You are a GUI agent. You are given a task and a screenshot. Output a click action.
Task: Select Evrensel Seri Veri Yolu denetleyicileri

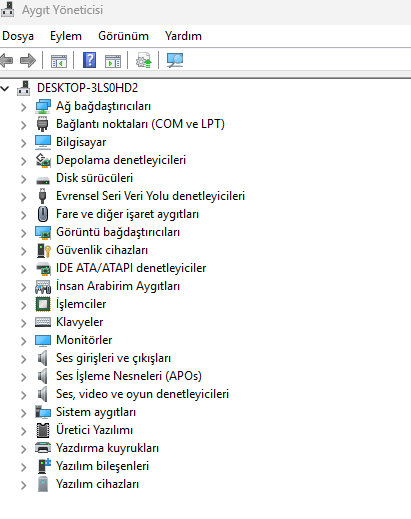coord(150,196)
